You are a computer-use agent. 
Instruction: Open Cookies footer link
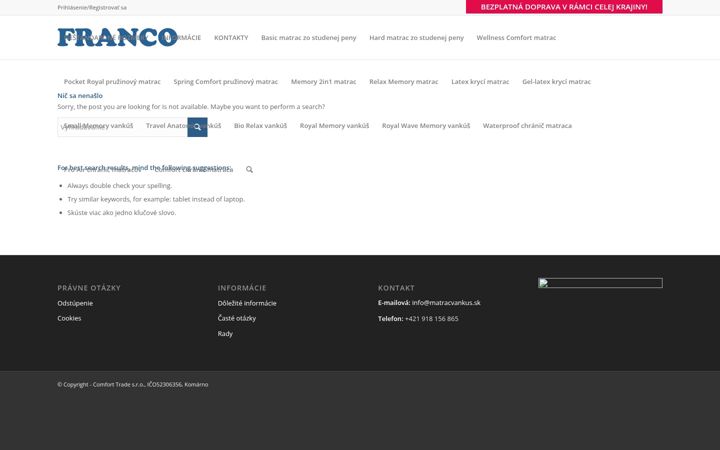tap(69, 318)
